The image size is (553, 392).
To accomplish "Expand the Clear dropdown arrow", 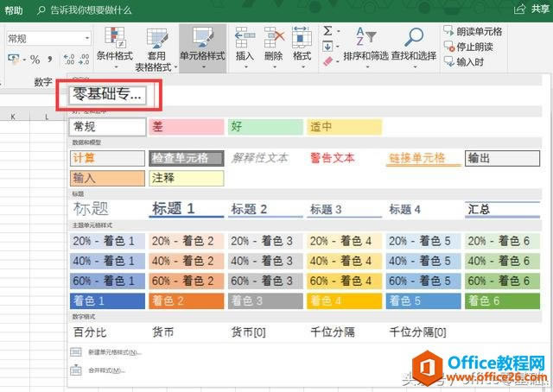I will click(338, 61).
